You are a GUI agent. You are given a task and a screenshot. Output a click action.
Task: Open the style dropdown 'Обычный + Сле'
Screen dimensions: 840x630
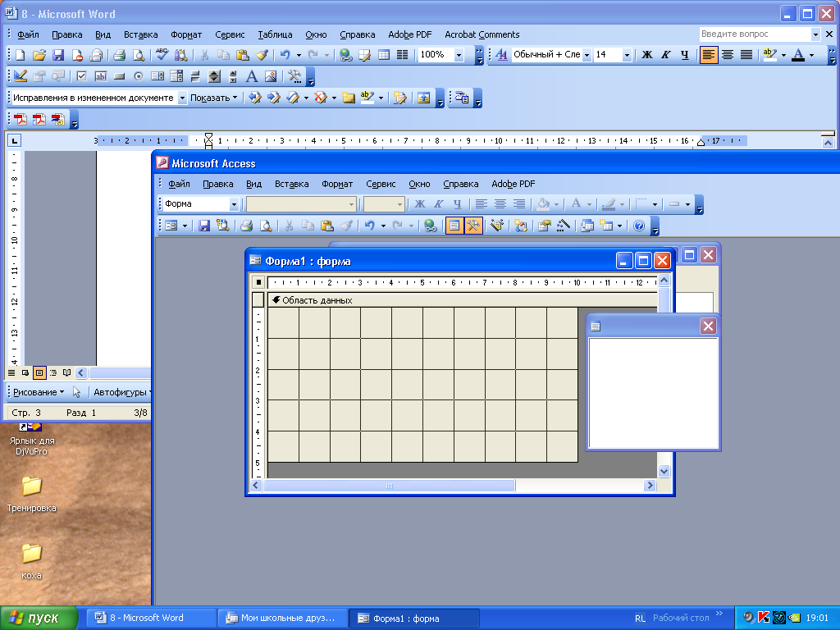pyautogui.click(x=587, y=55)
